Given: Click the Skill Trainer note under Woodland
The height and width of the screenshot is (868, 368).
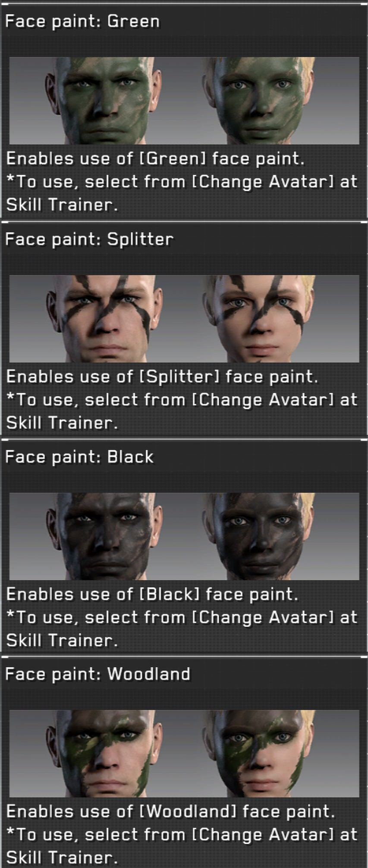Looking at the screenshot, I should tap(182, 846).
